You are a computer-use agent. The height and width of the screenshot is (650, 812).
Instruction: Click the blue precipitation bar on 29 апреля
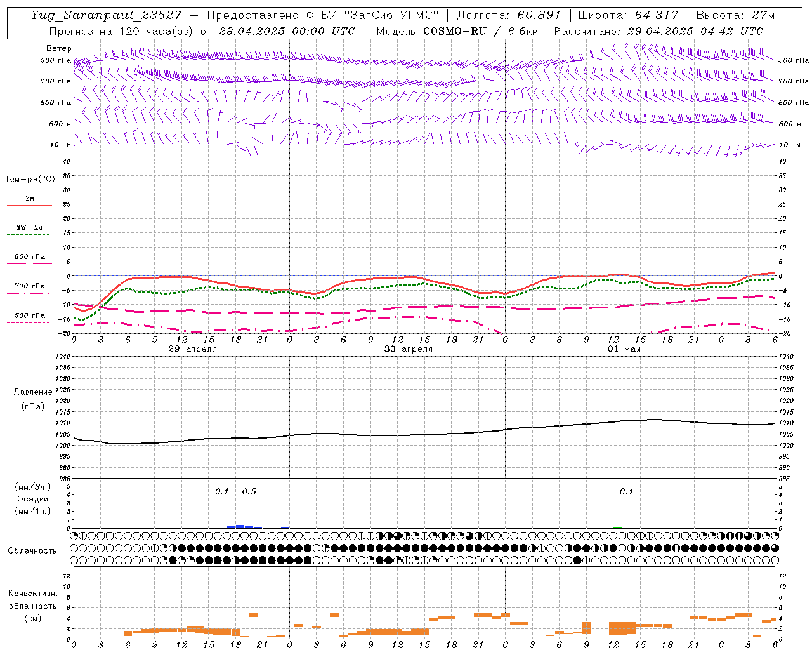[244, 526]
